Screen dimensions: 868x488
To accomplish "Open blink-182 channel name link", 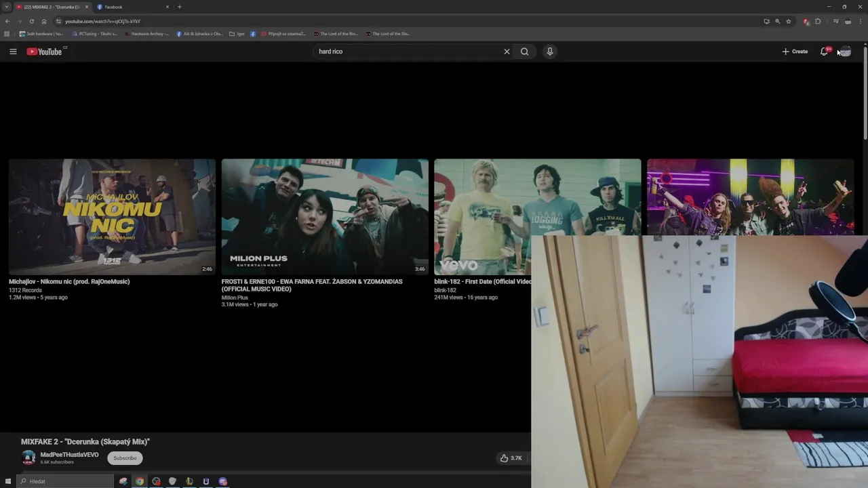I will click(x=445, y=290).
